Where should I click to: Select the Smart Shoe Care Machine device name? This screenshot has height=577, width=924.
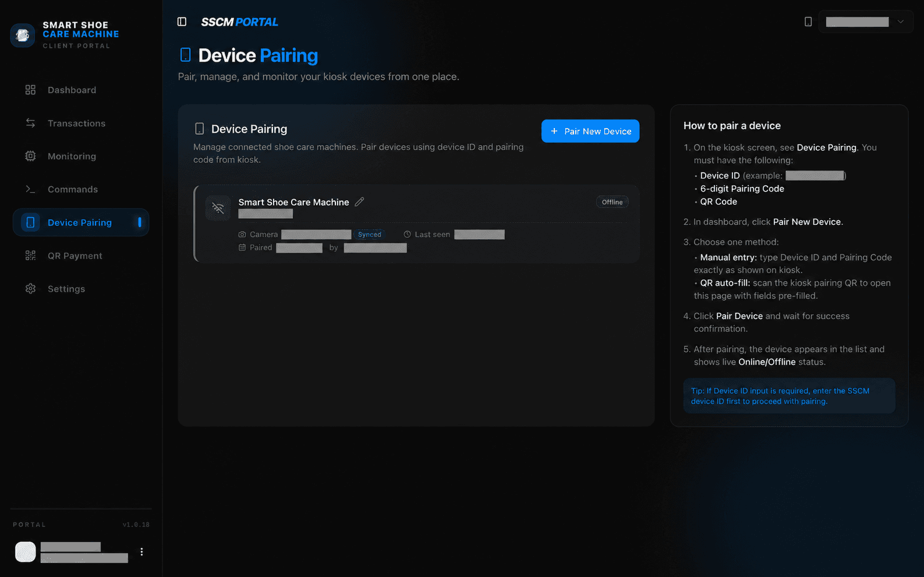[293, 202]
